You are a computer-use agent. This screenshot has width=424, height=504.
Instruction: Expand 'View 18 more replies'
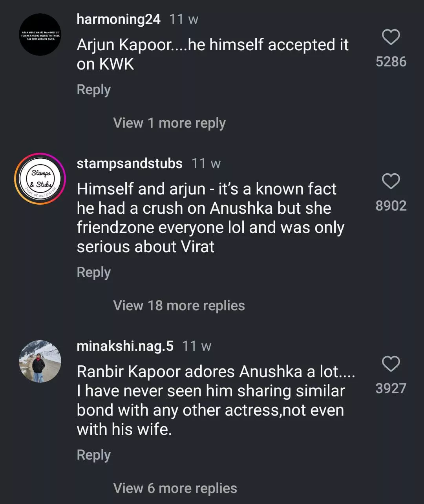pyautogui.click(x=179, y=306)
